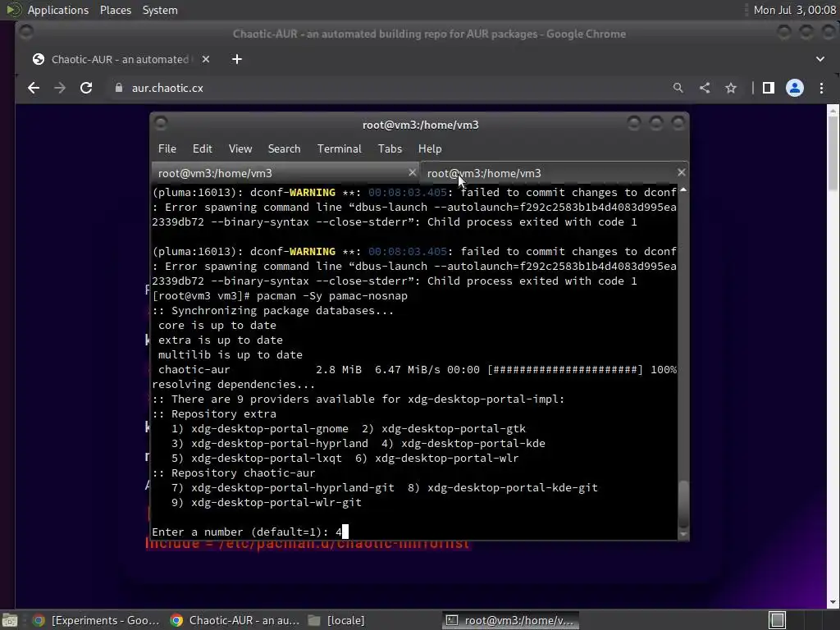Open the terminal Tabs menu
This screenshot has height=630, width=840.
pos(390,148)
